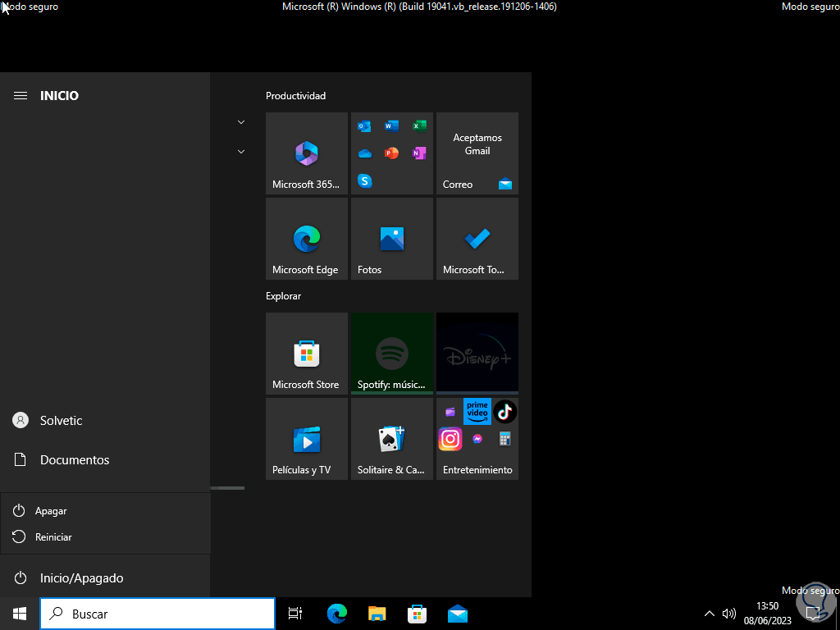
Task: Launch the Solitaire & Casual Games tile
Action: [x=391, y=439]
